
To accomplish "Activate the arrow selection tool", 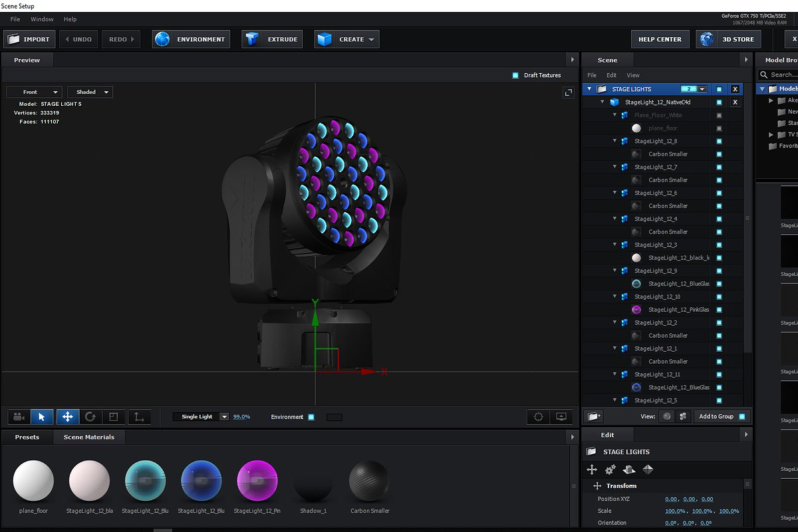I will [x=42, y=417].
